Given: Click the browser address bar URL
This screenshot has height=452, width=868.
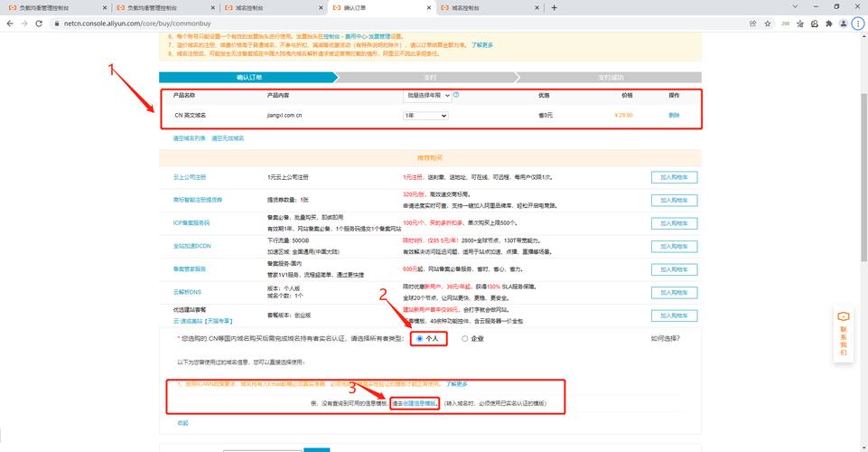Looking at the screenshot, I should [x=181, y=24].
